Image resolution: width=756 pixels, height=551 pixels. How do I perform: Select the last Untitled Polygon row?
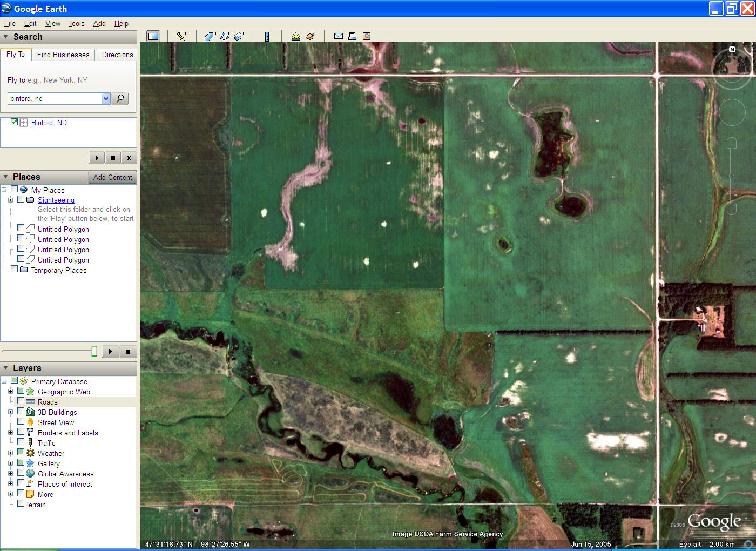tap(63, 260)
